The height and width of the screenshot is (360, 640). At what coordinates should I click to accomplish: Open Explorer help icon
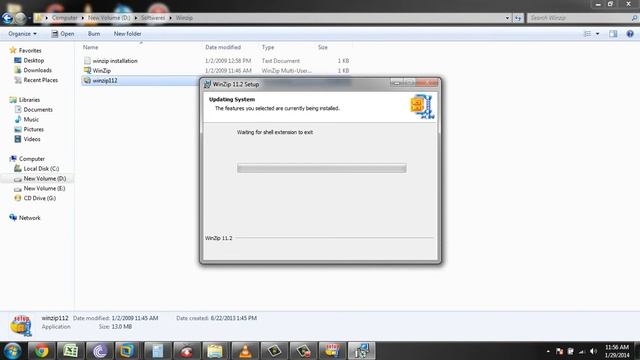tap(630, 34)
